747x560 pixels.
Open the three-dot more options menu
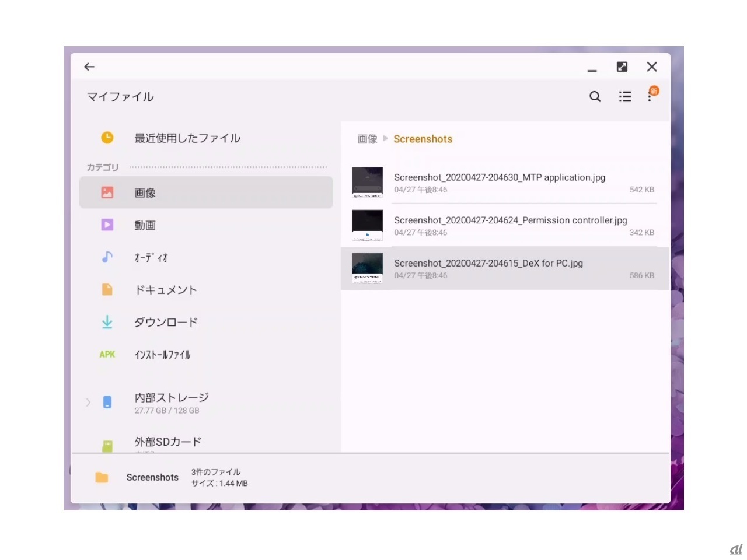pyautogui.click(x=650, y=97)
